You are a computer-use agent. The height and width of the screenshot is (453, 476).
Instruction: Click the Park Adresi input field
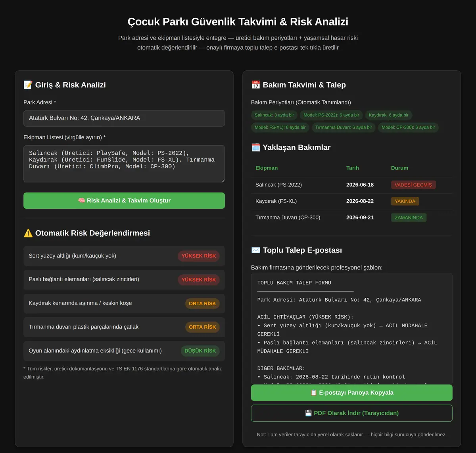coord(124,118)
